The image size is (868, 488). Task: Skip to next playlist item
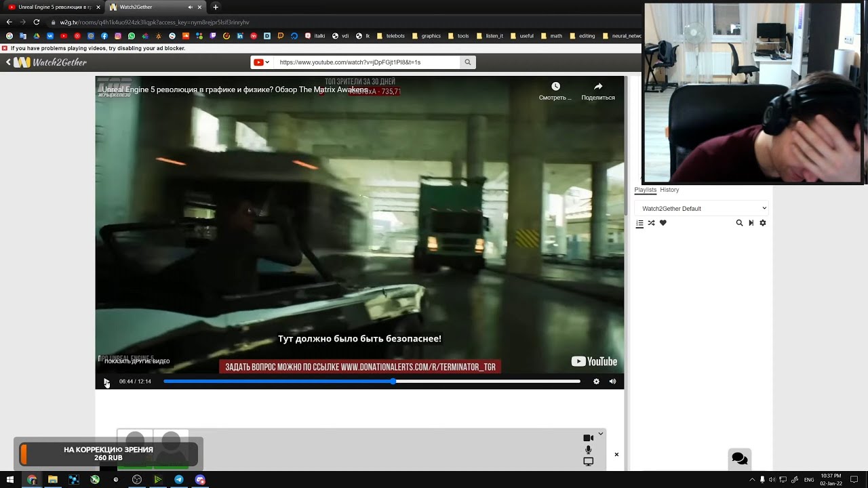point(751,223)
